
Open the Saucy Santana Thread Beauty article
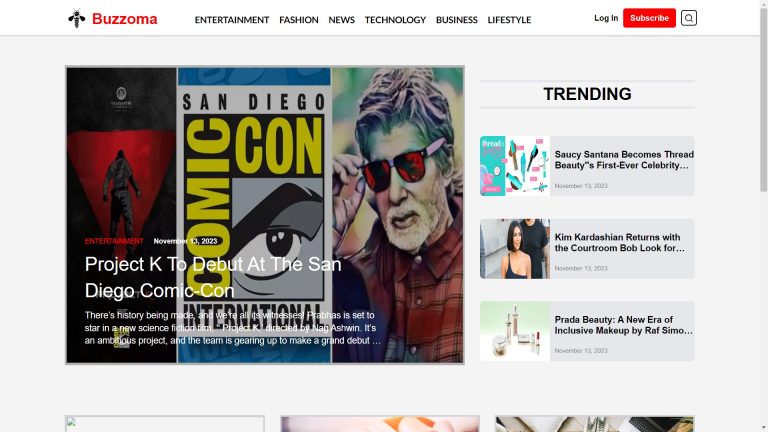point(623,160)
